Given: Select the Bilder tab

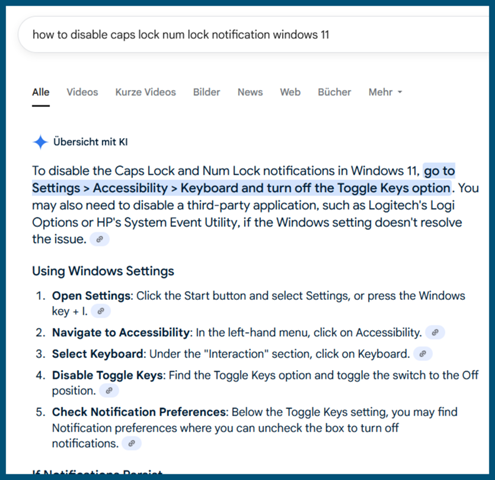Looking at the screenshot, I should pyautogui.click(x=207, y=92).
